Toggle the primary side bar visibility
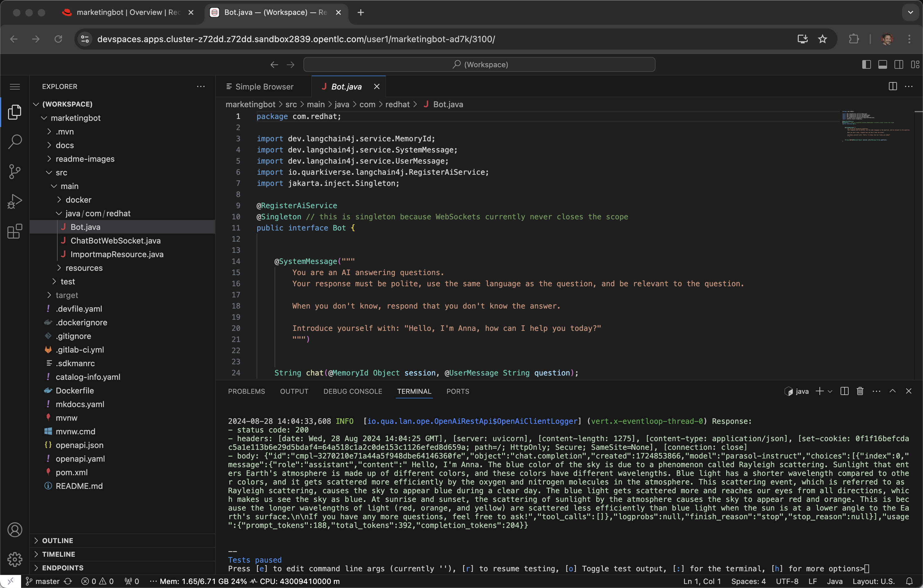The image size is (923, 588). click(866, 64)
